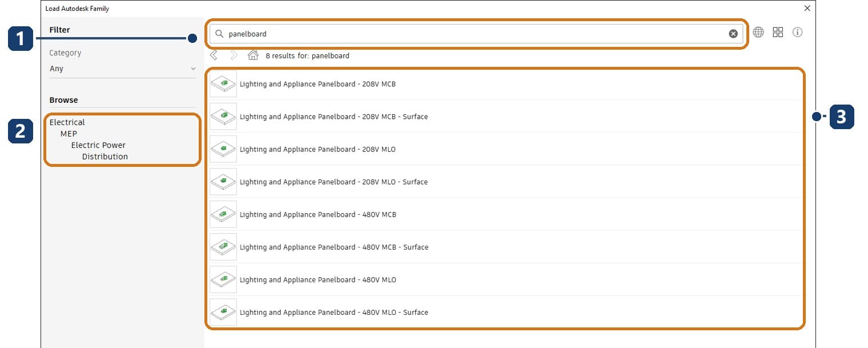Select Panelboard - 208V MCB result

tap(505, 84)
